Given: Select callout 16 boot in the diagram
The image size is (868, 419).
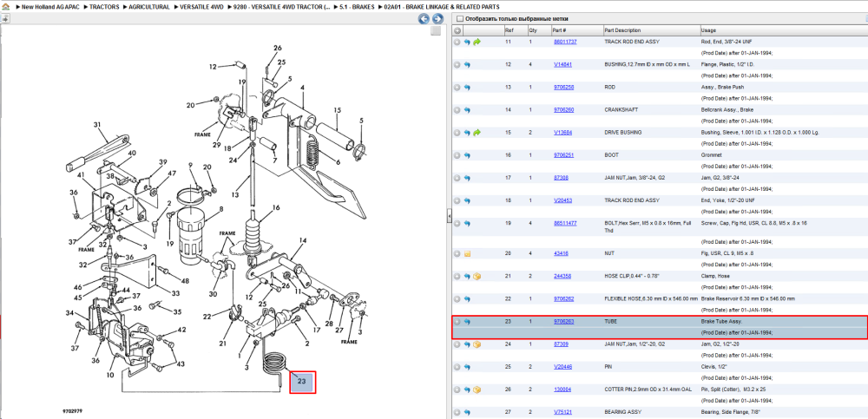Looking at the screenshot, I should [x=275, y=207].
